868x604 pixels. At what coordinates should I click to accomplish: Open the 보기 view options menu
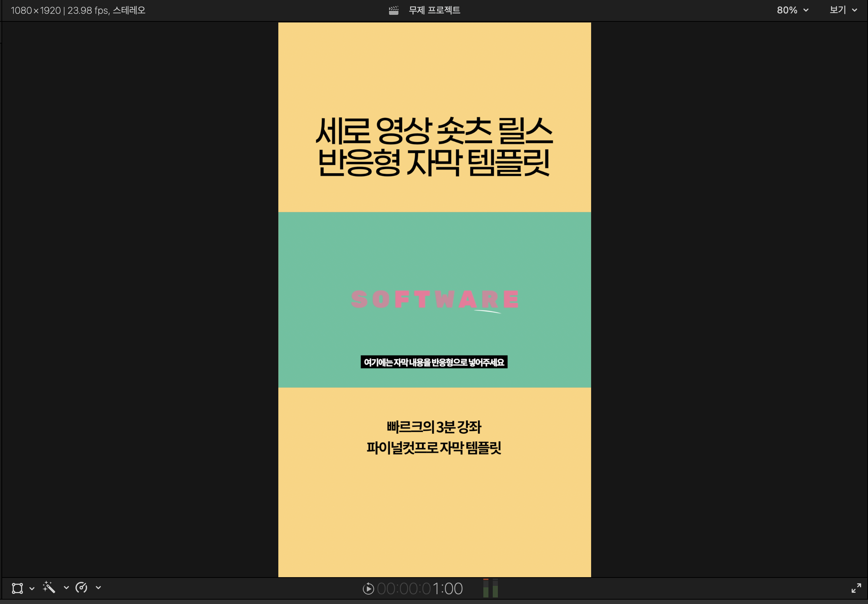point(843,10)
